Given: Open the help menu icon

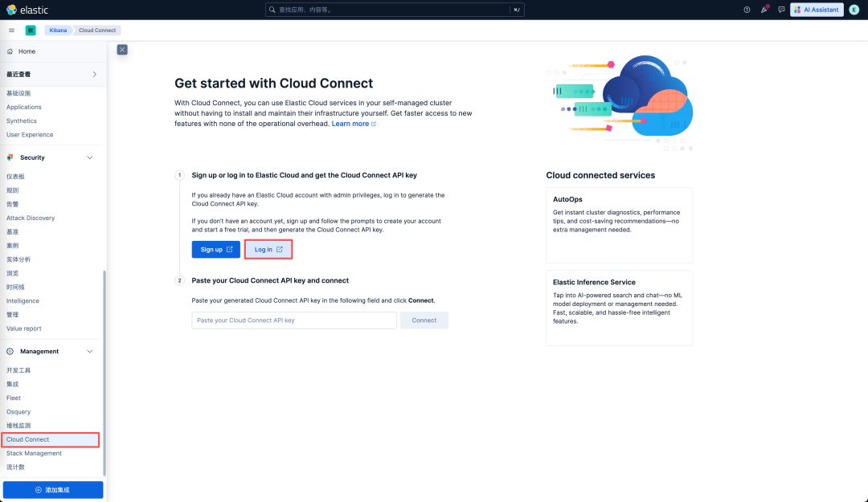Looking at the screenshot, I should point(747,10).
